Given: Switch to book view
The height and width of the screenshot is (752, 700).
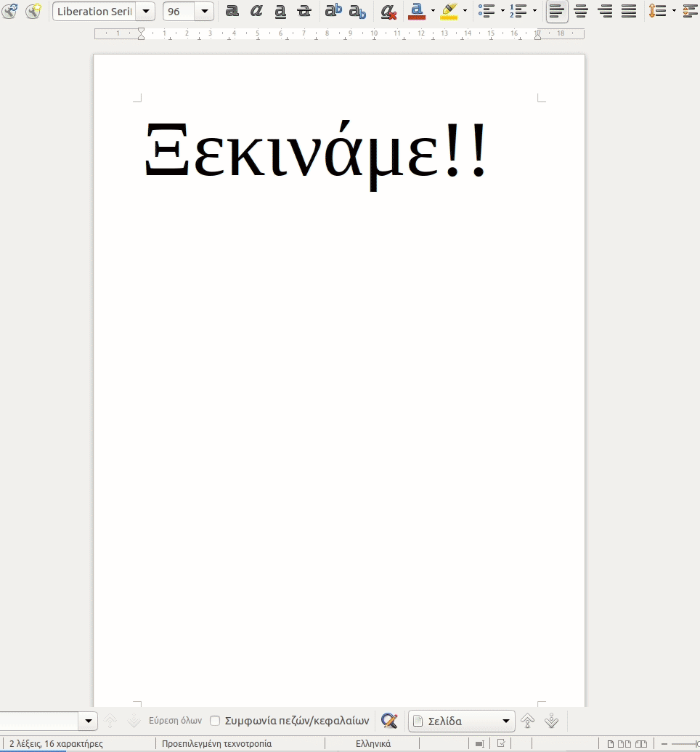Looking at the screenshot, I should click(641, 744).
